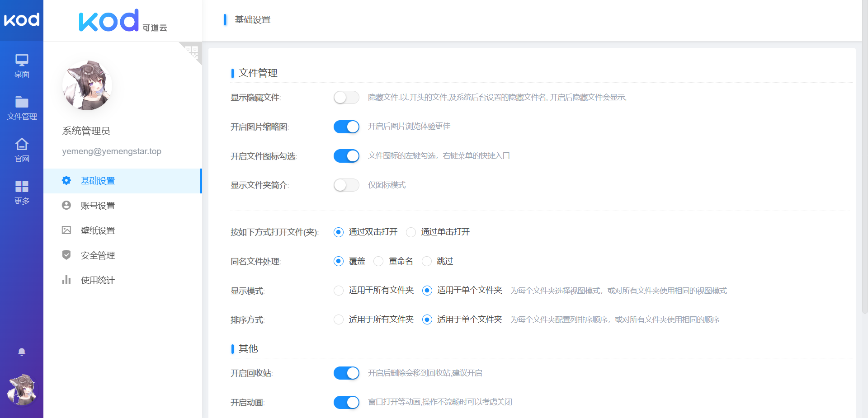Toggle the show folder description (显示文件夹简介) switch
Screen dimensions: 868x418
point(346,185)
